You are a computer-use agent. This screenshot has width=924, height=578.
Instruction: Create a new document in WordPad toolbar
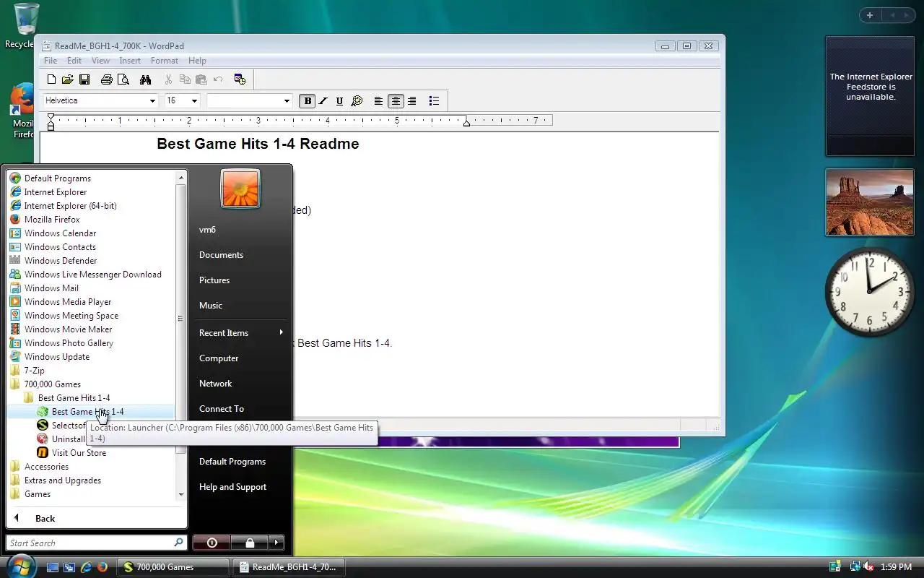click(51, 79)
